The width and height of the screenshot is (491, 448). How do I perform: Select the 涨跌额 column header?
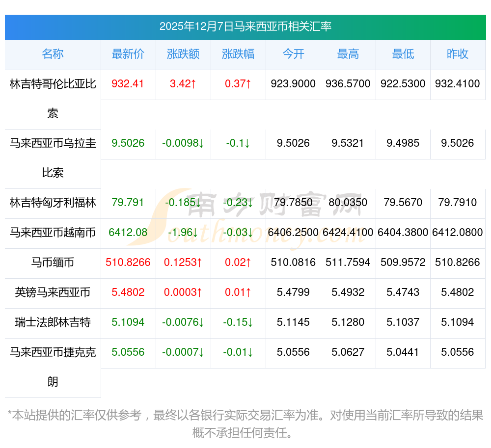coord(183,54)
